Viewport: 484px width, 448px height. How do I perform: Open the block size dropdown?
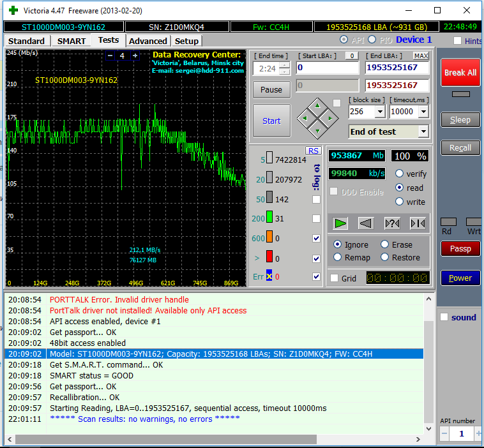[381, 112]
